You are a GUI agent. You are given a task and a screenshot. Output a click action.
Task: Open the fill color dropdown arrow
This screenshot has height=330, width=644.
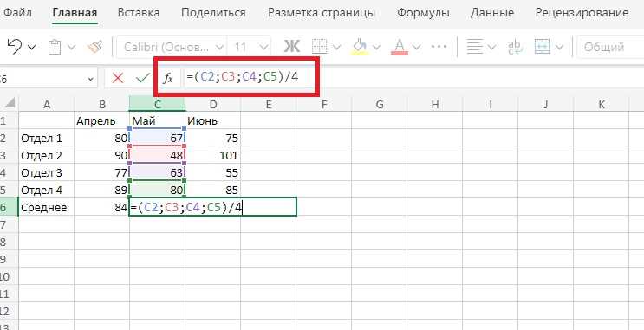377,47
